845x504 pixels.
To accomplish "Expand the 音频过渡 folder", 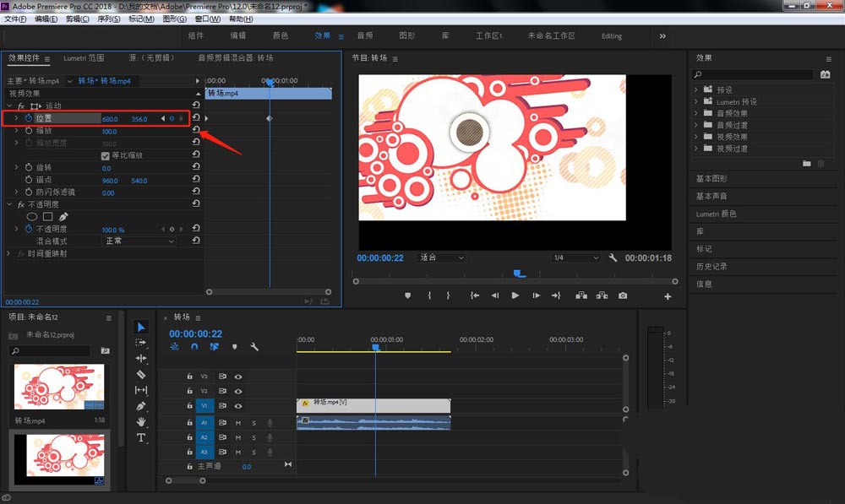I will click(x=696, y=125).
